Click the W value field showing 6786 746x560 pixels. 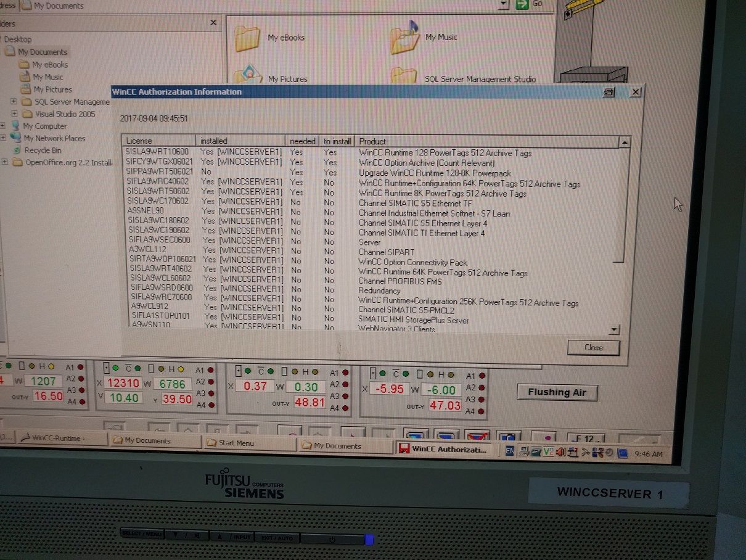[x=173, y=384]
